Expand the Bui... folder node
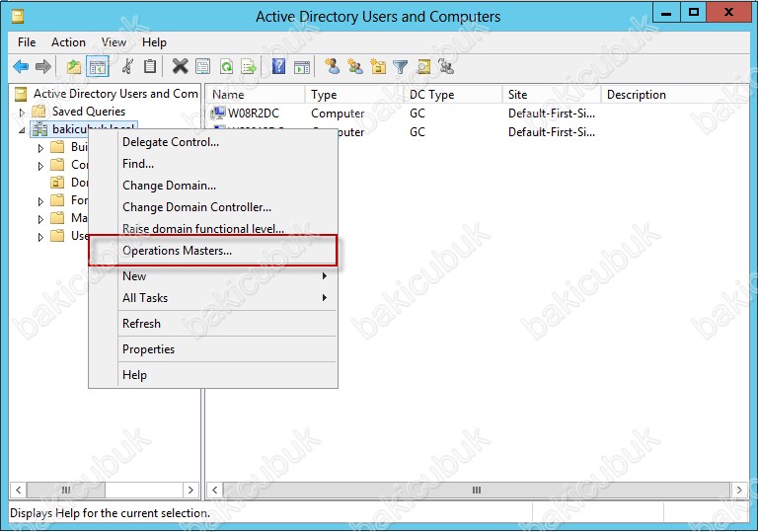Screen dimensions: 758x532 40,147
